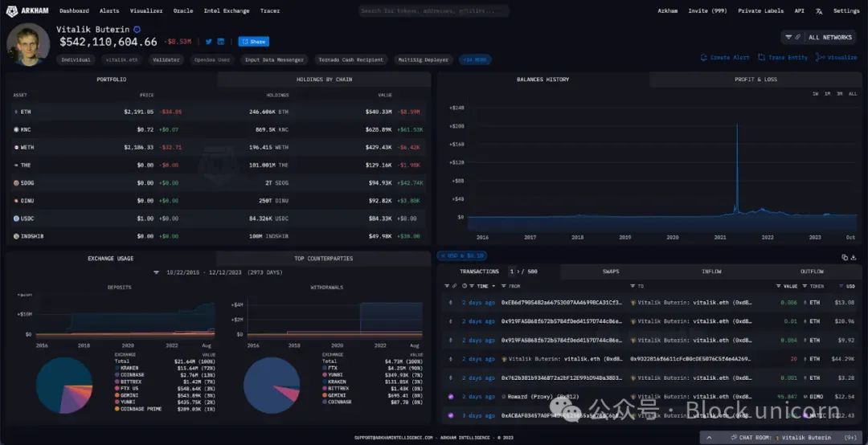
Task: Focus the tokens and addresses search field
Action: pos(433,11)
